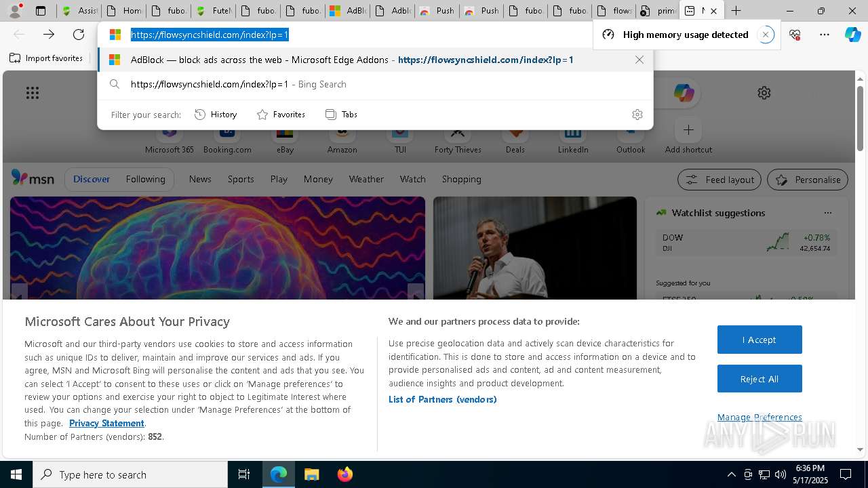Select the Following feed tab
Screen dimensions: 868x488
point(145,179)
